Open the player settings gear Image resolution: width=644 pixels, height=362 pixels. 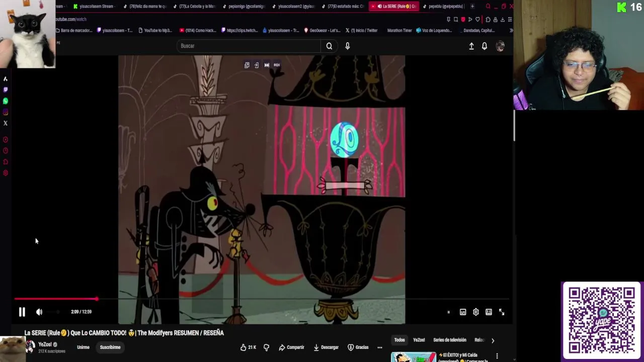pyautogui.click(x=476, y=312)
